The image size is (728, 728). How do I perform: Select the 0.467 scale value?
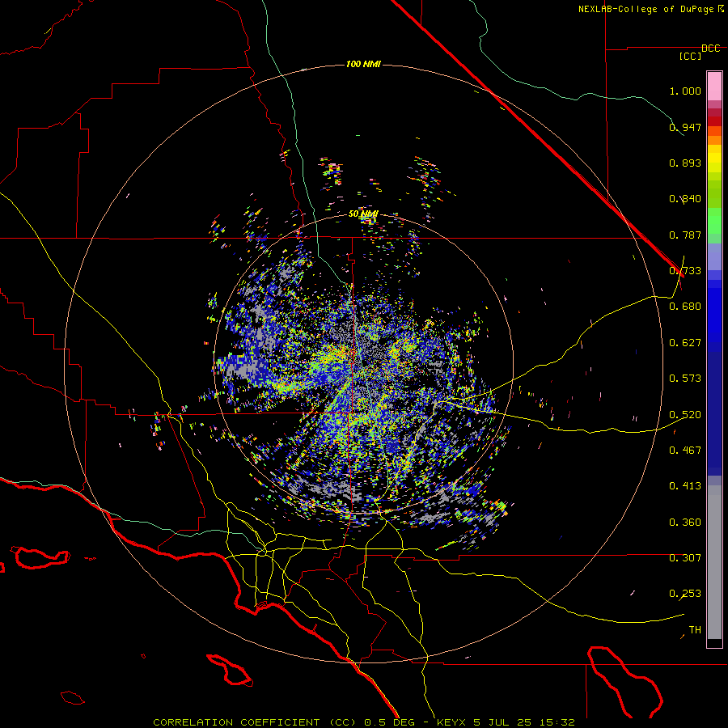685,451
